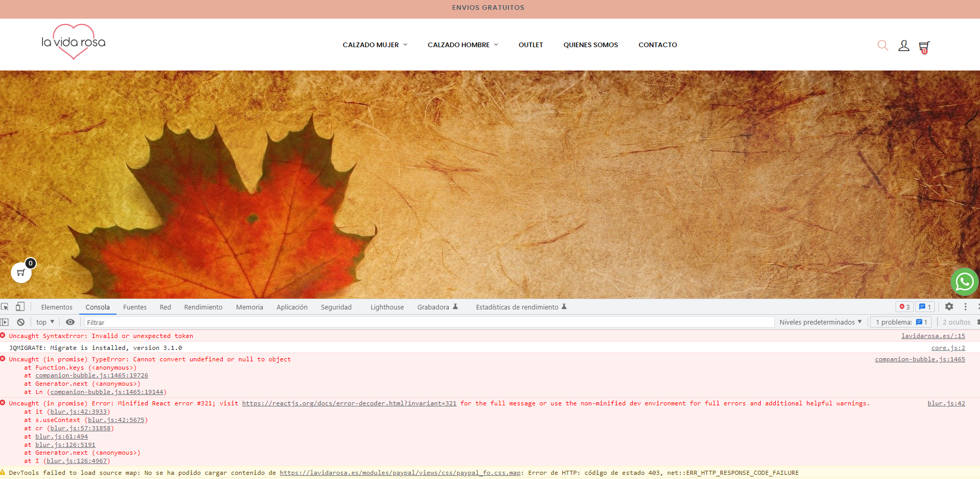Click the La Vida Rosa heart logo

74,42
